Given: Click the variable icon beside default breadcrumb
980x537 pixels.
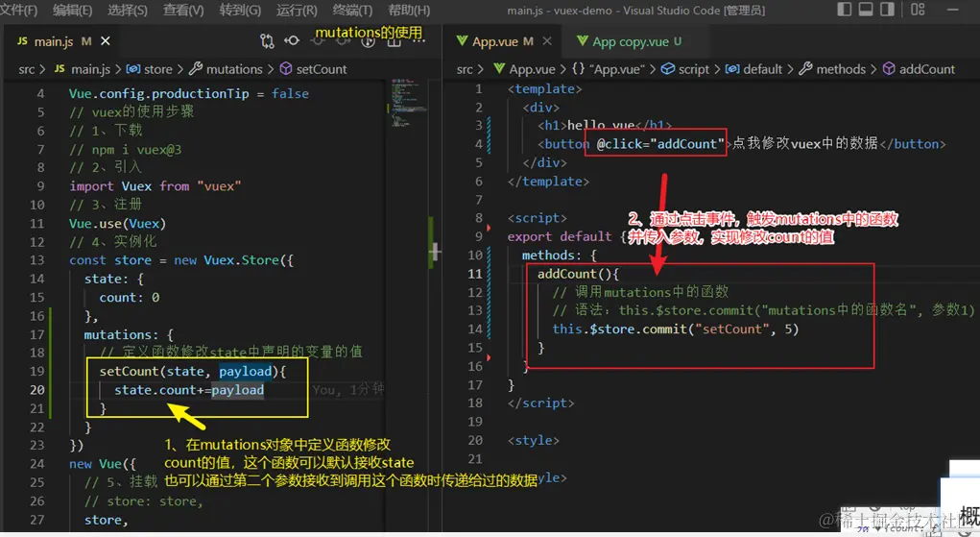Looking at the screenshot, I should point(732,68).
